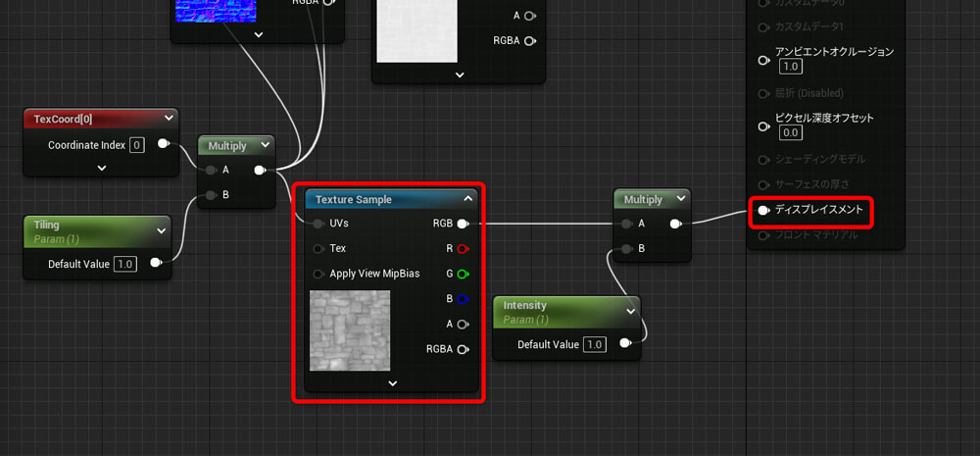The width and height of the screenshot is (980, 456).
Task: Edit the Coordinate Index value field
Action: coord(137,145)
